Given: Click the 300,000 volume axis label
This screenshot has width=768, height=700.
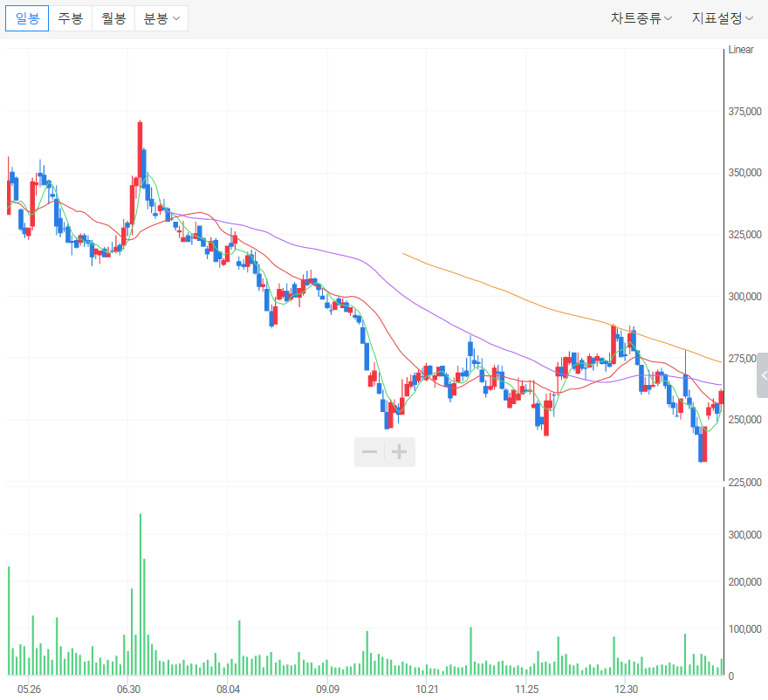Looking at the screenshot, I should tap(744, 535).
